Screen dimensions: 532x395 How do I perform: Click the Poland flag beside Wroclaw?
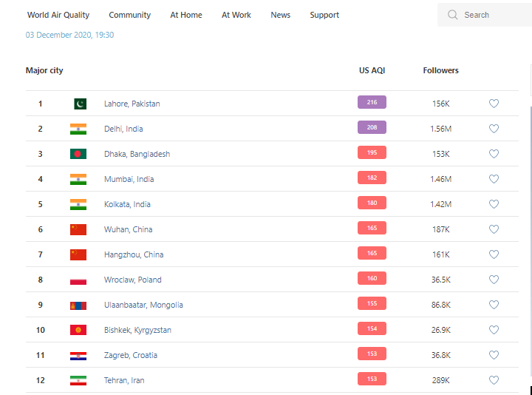pos(78,280)
